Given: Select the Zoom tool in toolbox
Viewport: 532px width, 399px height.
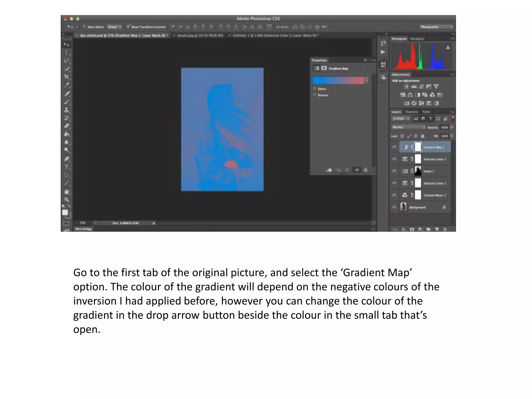Looking at the screenshot, I should coord(66,200).
